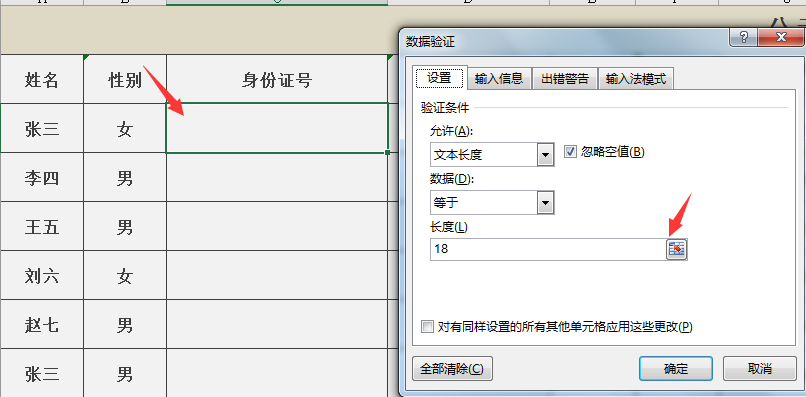The width and height of the screenshot is (806, 397).
Task: Select the 男 gender cell in 王五's row
Action: coord(125,226)
